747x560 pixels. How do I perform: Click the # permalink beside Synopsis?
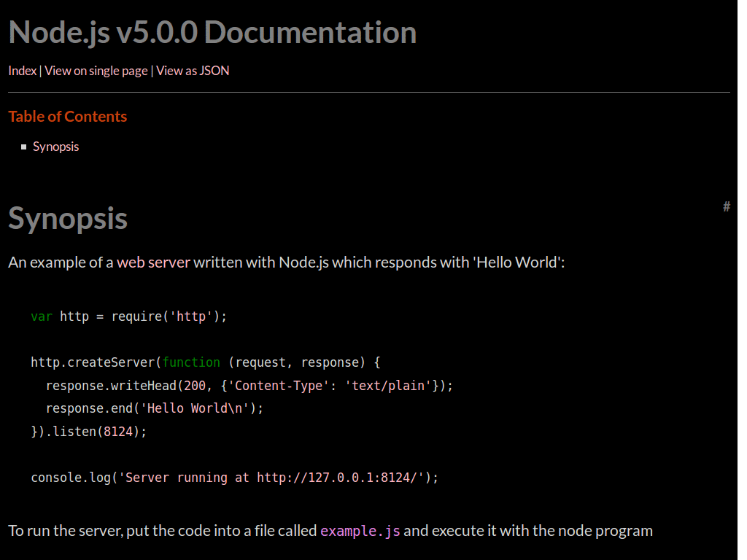[x=726, y=206]
